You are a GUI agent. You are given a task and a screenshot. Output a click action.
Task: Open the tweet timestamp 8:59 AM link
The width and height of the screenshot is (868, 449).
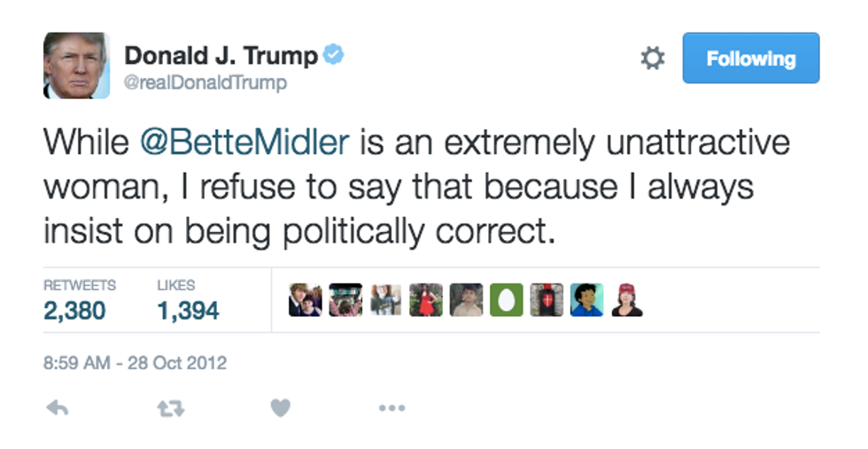click(x=135, y=363)
